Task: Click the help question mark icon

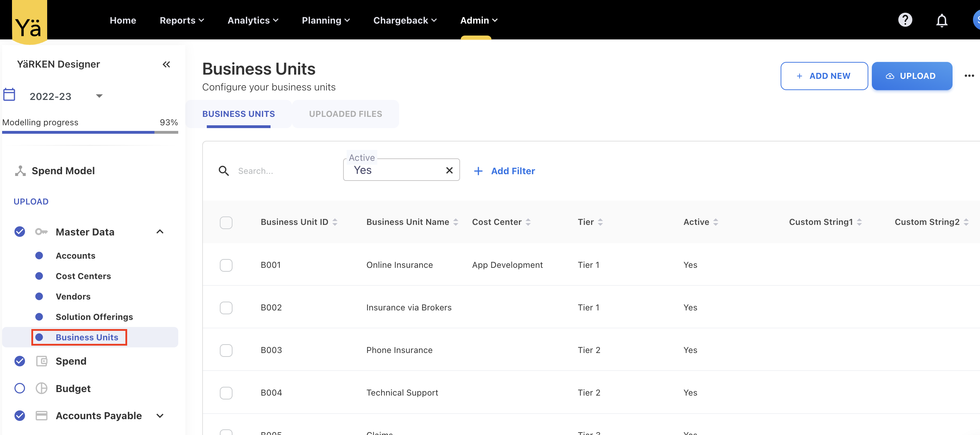Action: click(905, 20)
